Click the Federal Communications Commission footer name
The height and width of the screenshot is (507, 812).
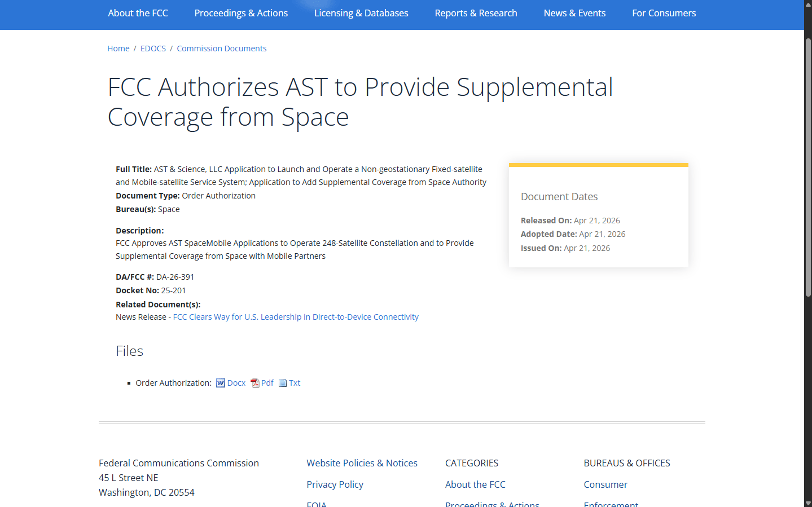click(x=179, y=463)
